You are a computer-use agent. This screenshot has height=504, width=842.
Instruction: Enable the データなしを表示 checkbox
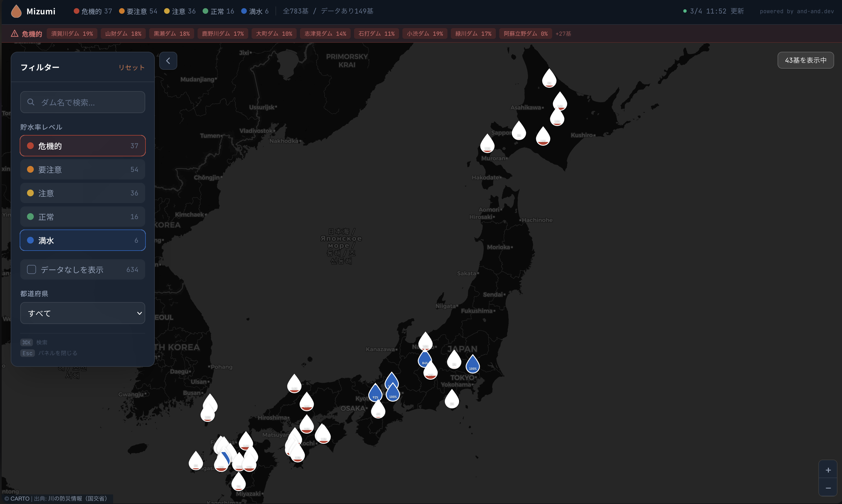tap(31, 269)
